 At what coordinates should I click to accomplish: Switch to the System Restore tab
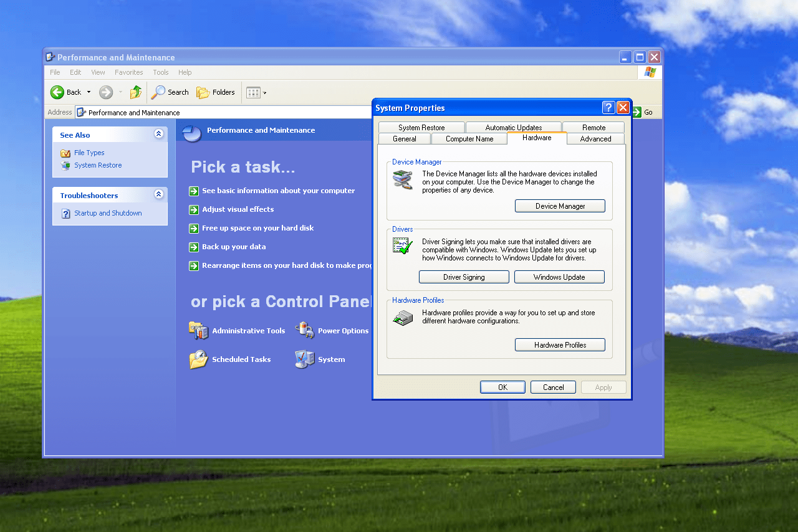coord(421,127)
